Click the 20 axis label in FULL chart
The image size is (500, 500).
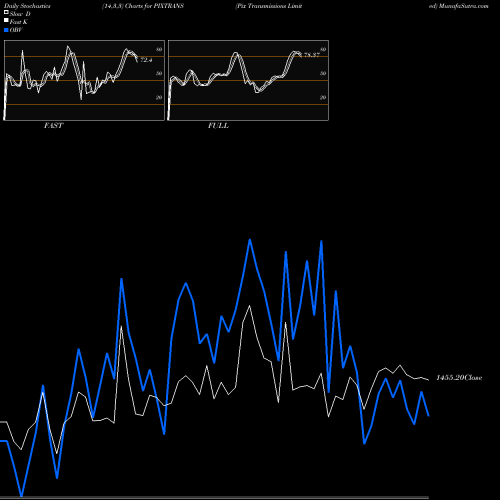[x=323, y=97]
